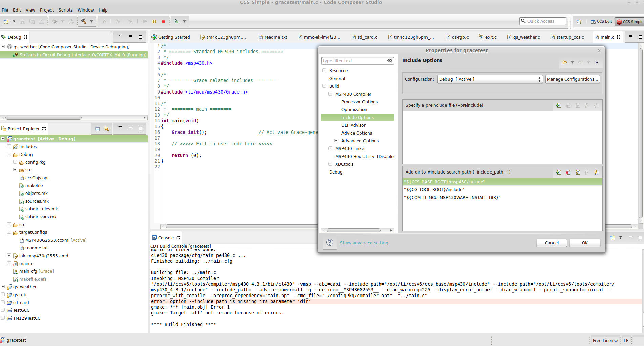Click the yellow Suspend icon
The height and width of the screenshot is (346, 644).
154,21
